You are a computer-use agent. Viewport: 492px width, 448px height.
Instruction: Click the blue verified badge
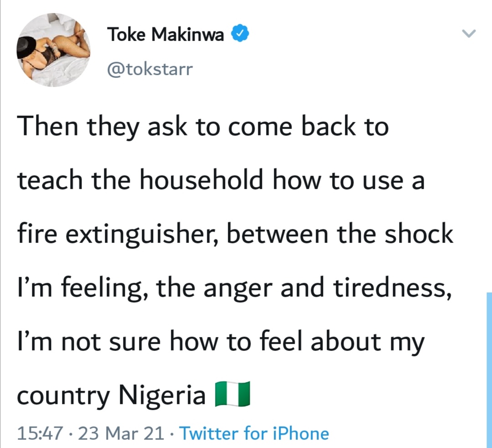coord(240,34)
